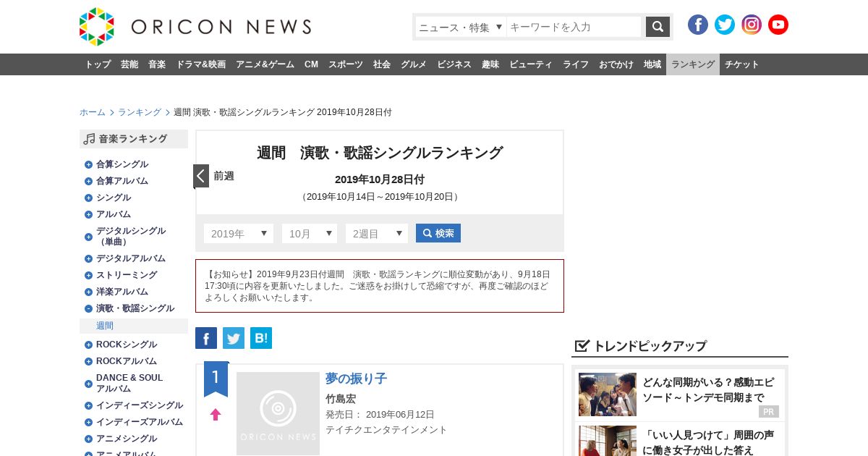The height and width of the screenshot is (456, 868).
Task: Click the plus icon beside 合算アルバム
Action: (x=88, y=181)
